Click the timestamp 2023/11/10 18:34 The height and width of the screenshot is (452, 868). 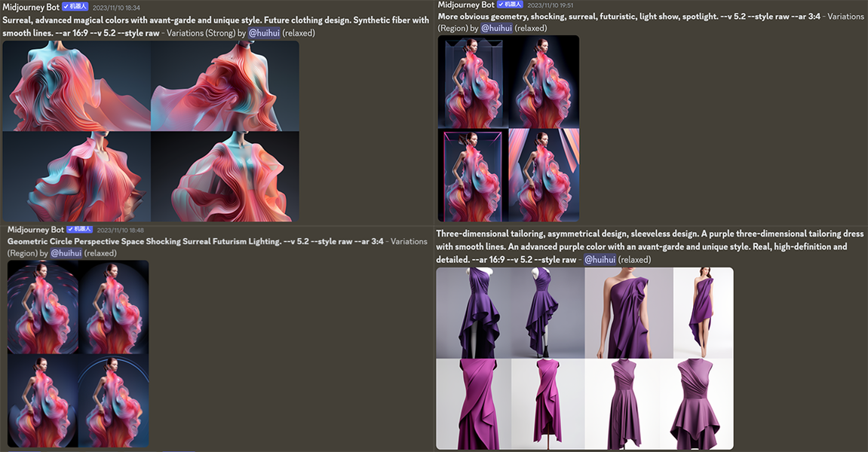click(116, 8)
